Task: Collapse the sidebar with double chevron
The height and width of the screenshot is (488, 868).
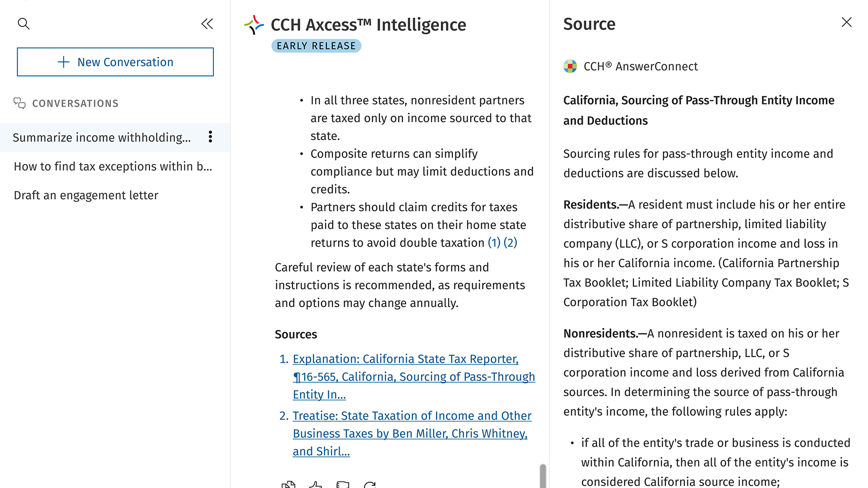Action: (x=207, y=24)
